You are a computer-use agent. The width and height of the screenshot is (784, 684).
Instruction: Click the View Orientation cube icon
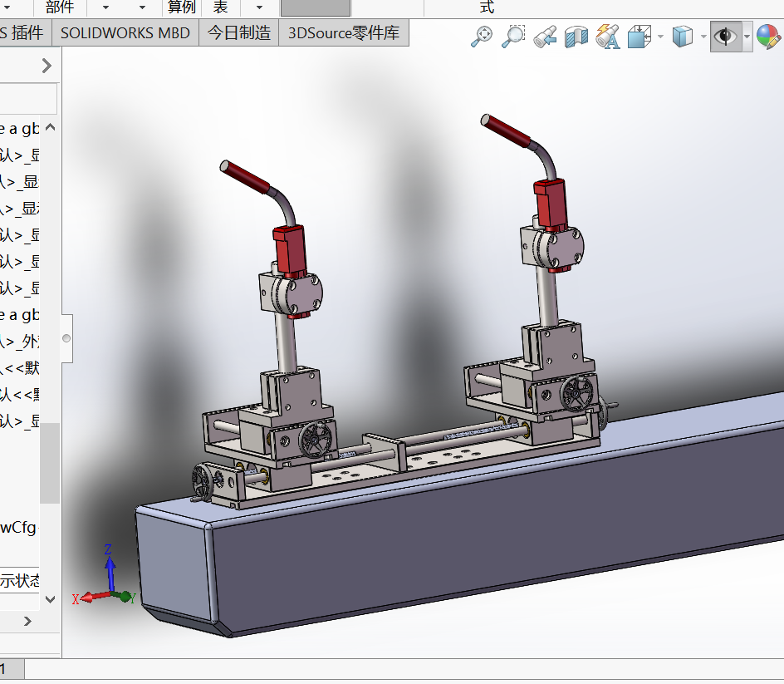tap(639, 37)
